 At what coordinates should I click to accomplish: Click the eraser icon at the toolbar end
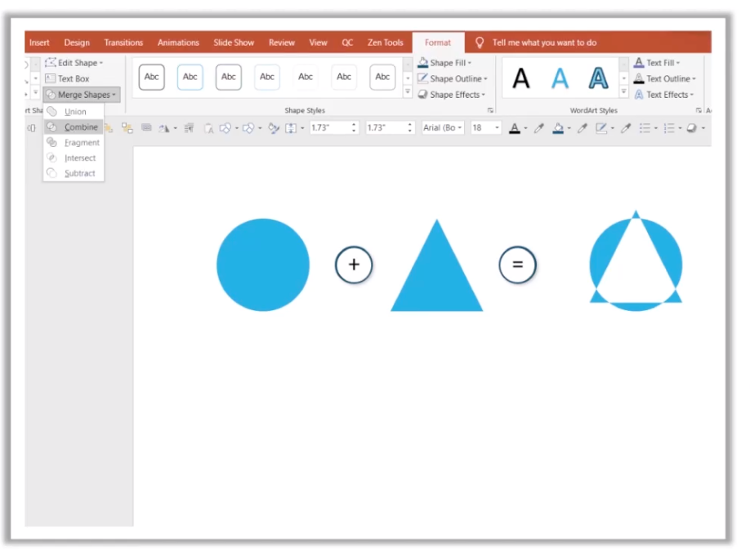pos(693,128)
